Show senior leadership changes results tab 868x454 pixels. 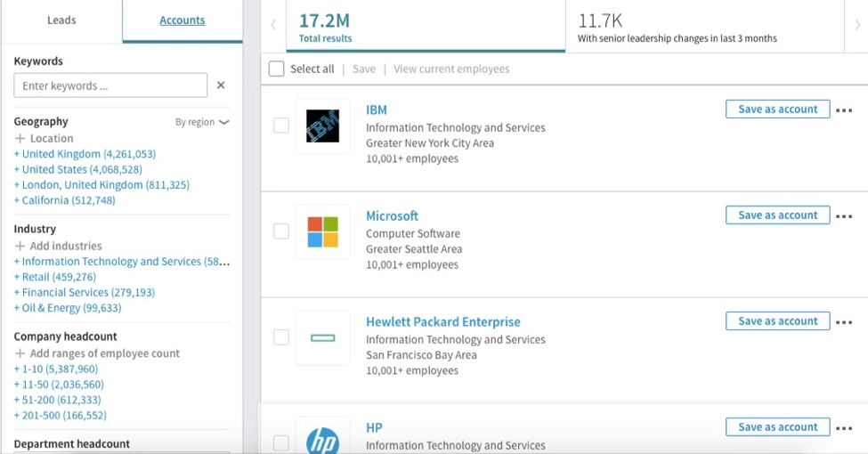pos(705,26)
